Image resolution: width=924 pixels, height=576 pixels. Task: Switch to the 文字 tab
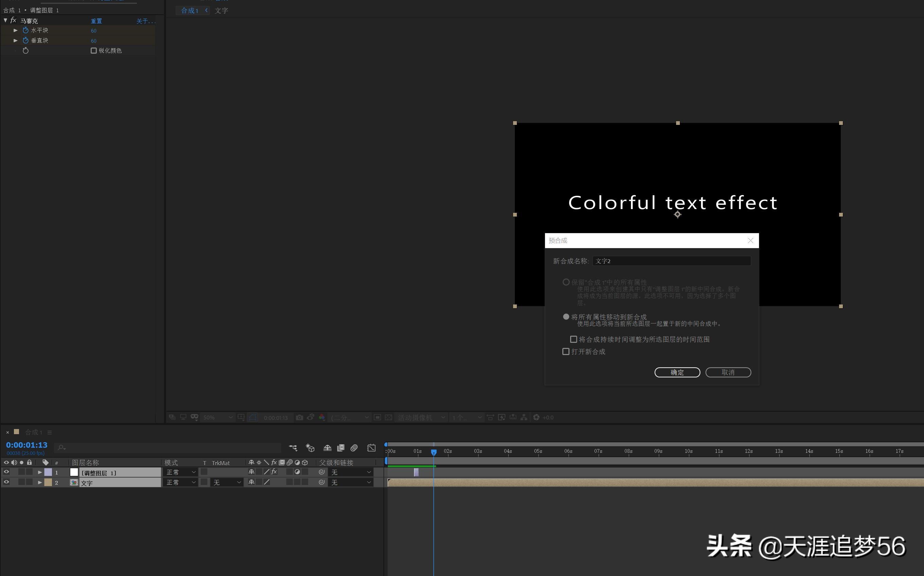pyautogui.click(x=221, y=10)
